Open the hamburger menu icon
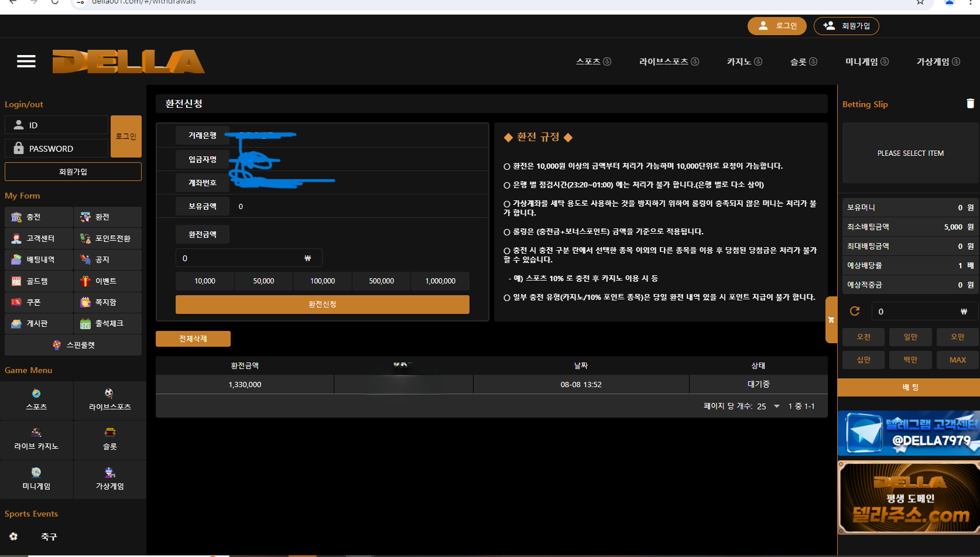Image resolution: width=980 pixels, height=557 pixels. pyautogui.click(x=26, y=61)
